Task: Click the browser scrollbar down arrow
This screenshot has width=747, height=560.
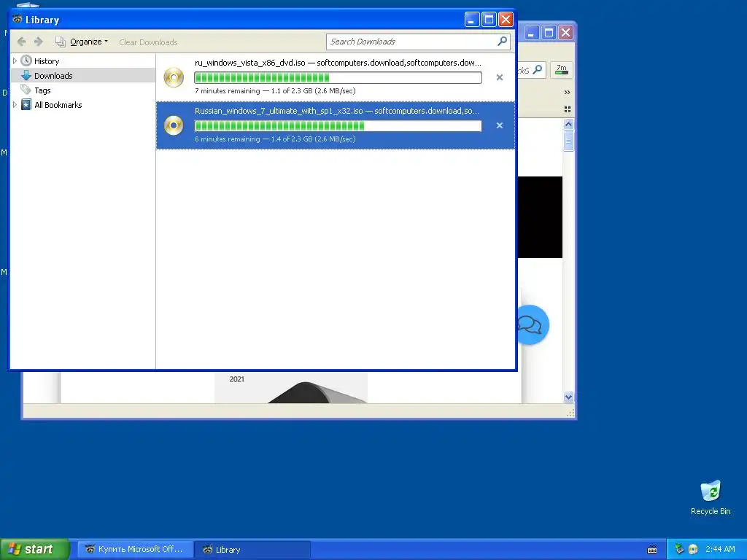Action: click(568, 397)
